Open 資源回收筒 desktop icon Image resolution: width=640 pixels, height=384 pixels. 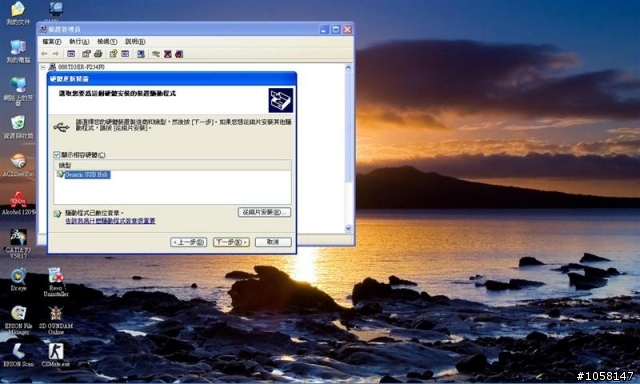click(x=18, y=127)
